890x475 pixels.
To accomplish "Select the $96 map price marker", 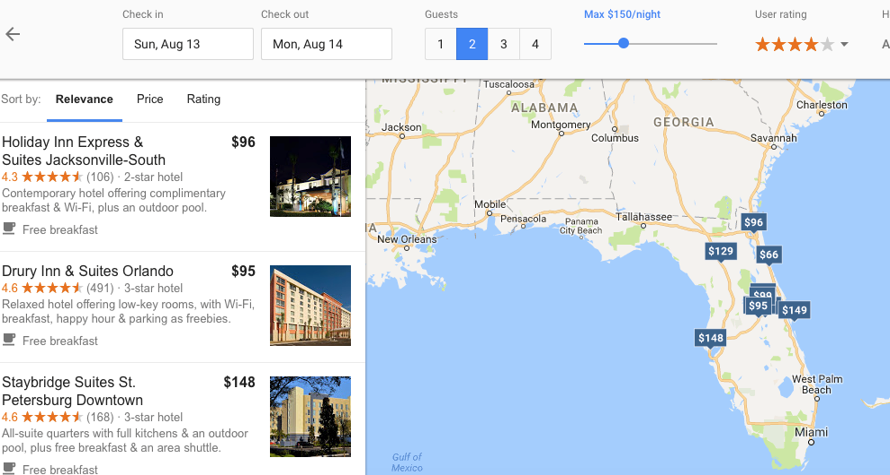I will (x=753, y=222).
